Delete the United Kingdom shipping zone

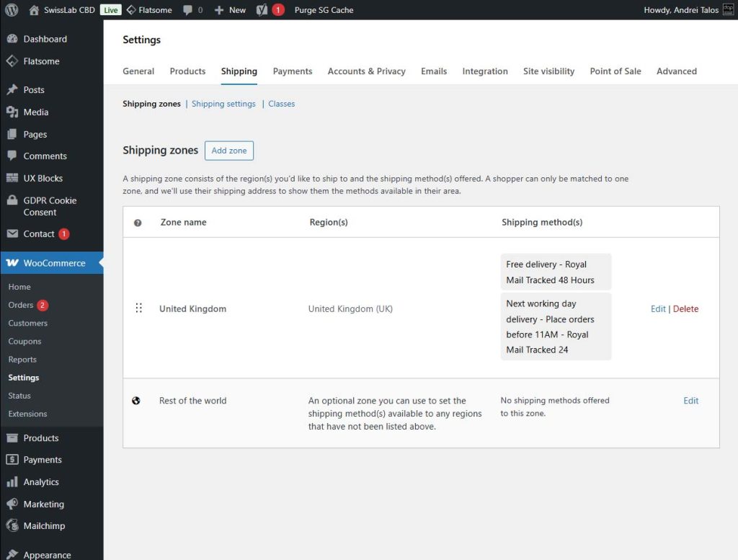pyautogui.click(x=685, y=308)
